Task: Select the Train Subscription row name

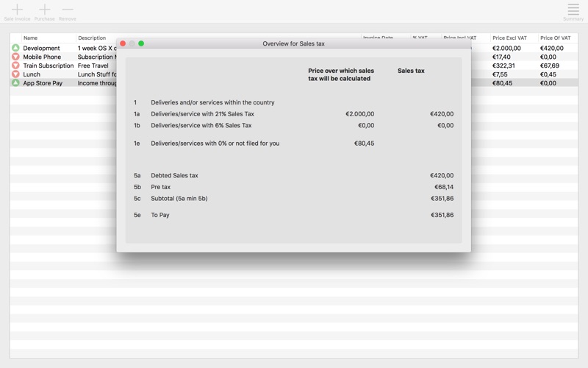Action: pyautogui.click(x=49, y=66)
